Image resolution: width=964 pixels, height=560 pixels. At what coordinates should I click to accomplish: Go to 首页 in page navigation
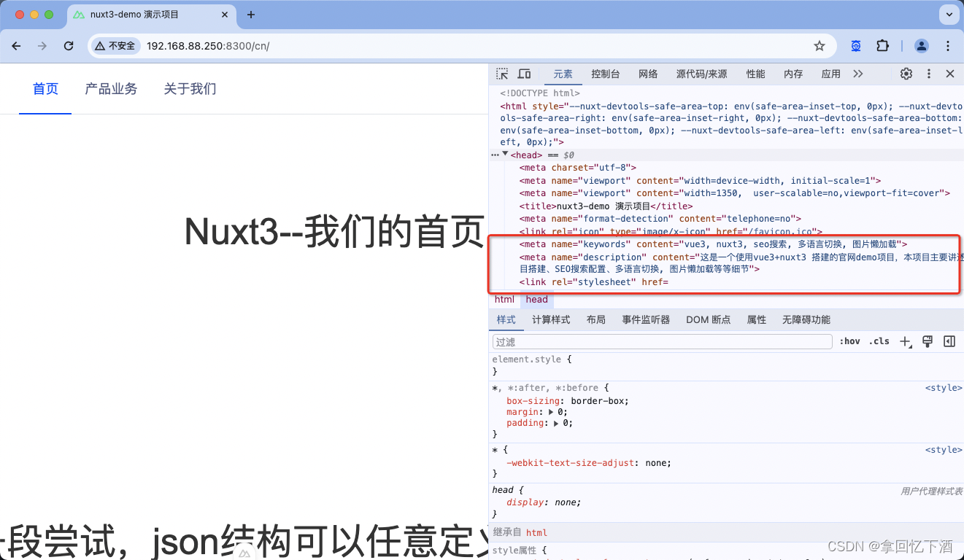pos(45,89)
